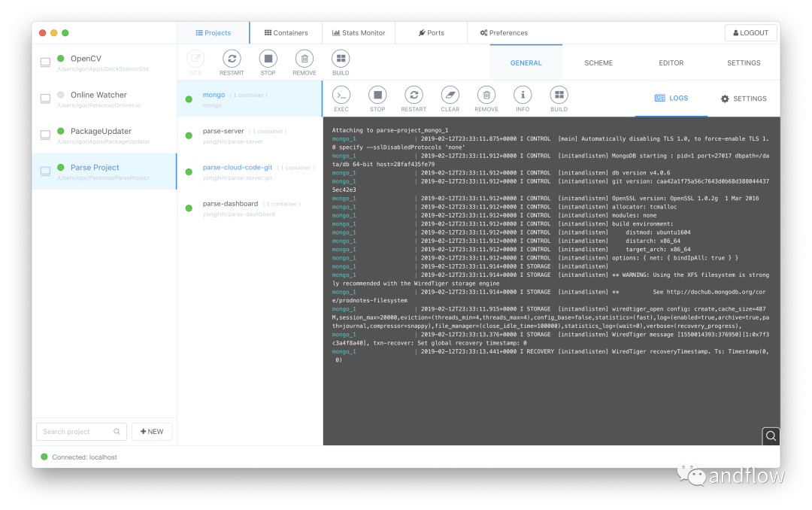Select the parse-server service
The width and height of the screenshot is (812, 510).
250,135
